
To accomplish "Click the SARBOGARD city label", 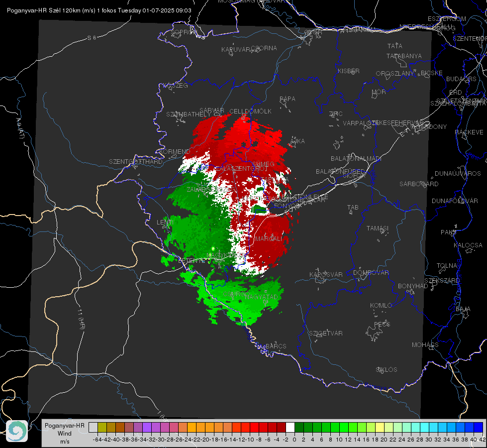I will [419, 184].
